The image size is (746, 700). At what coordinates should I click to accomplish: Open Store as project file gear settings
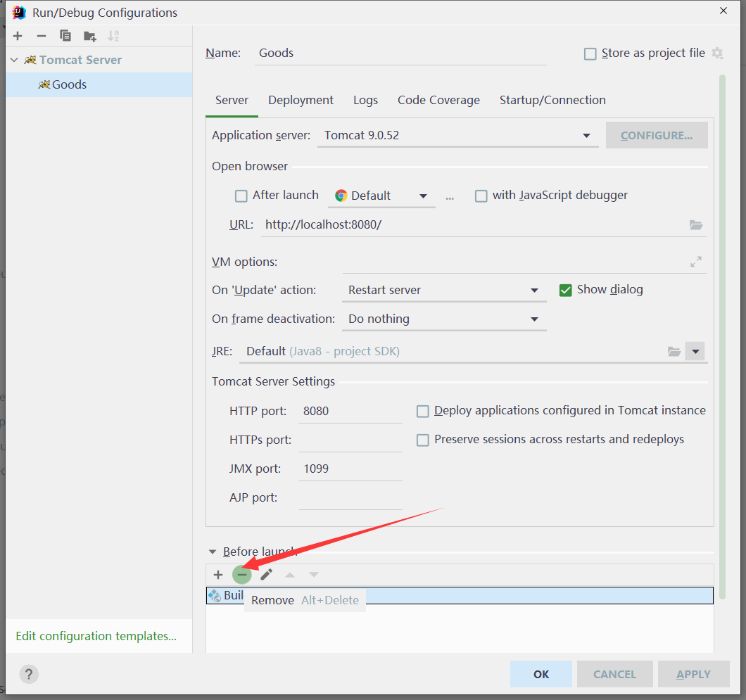[717, 53]
